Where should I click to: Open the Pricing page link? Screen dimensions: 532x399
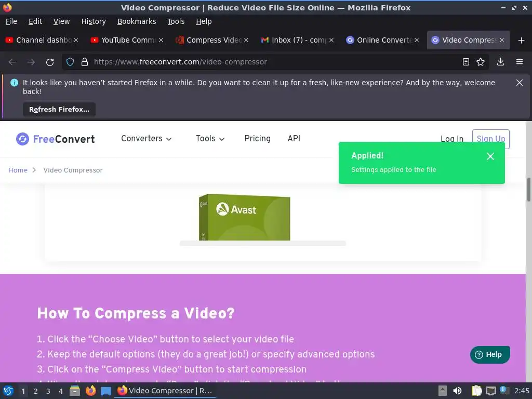tap(258, 139)
